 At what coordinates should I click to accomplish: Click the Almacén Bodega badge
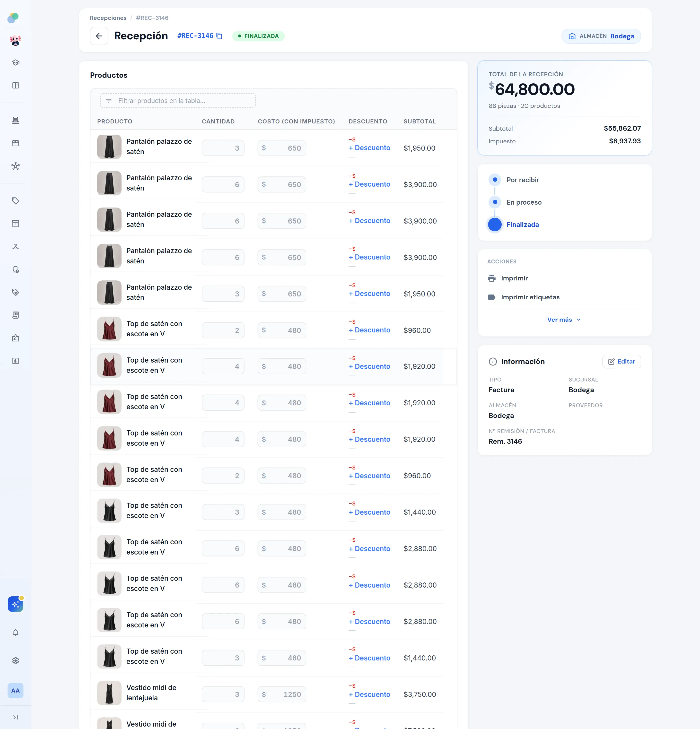tap(601, 36)
